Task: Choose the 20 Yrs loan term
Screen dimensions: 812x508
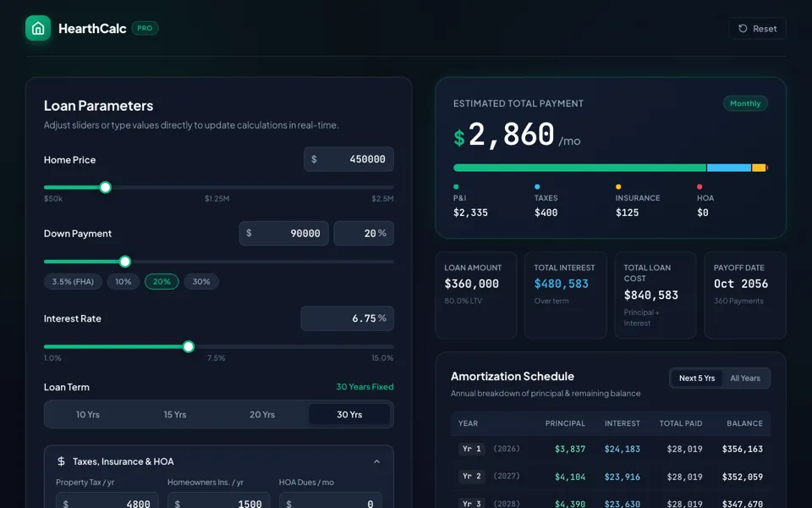Action: tap(262, 414)
